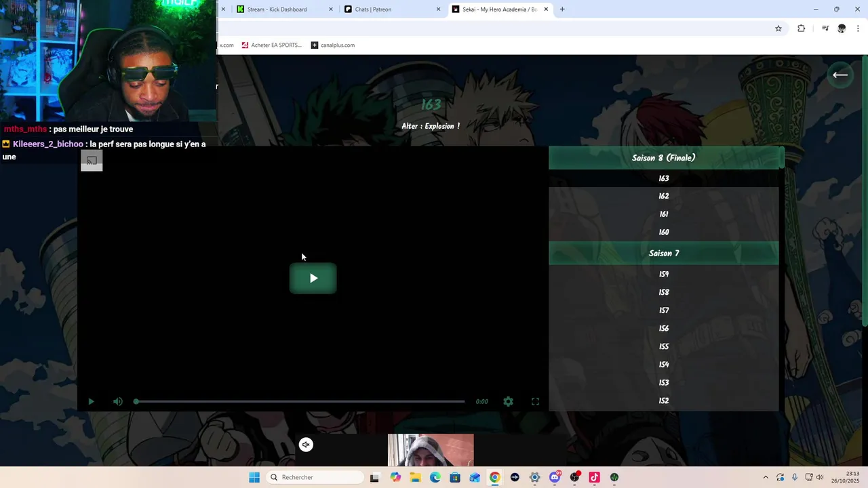This screenshot has width=868, height=488.
Task: Open the Acheter EA SPORTS bookmark
Action: (x=271, y=45)
